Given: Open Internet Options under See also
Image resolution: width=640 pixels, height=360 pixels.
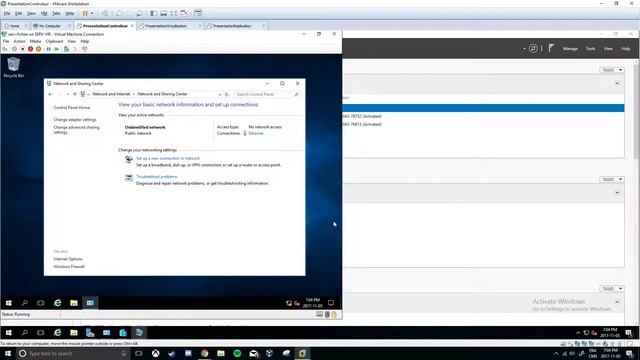Looking at the screenshot, I should click(x=68, y=259).
